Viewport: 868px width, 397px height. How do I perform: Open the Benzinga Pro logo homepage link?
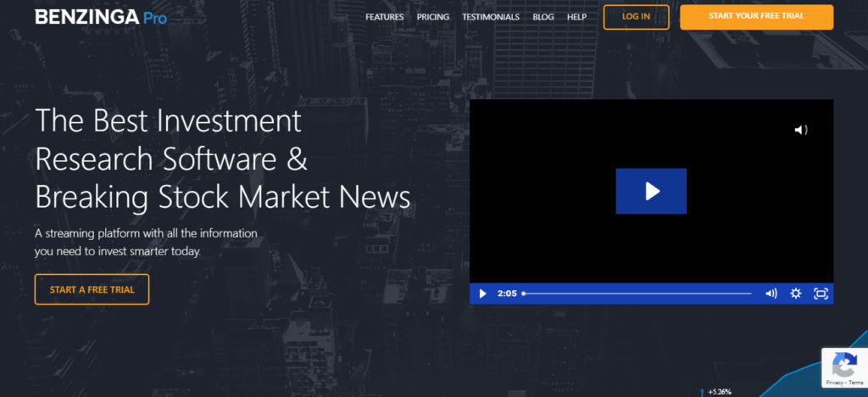[101, 17]
